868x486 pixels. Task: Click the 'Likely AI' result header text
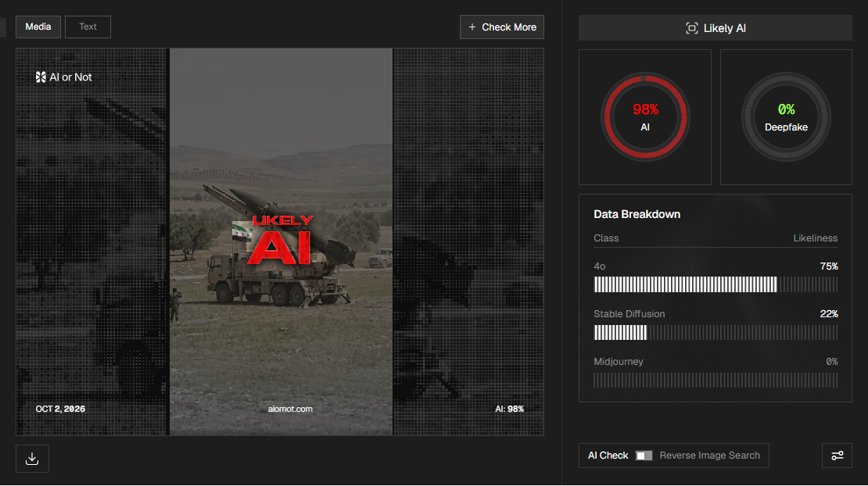pos(725,28)
